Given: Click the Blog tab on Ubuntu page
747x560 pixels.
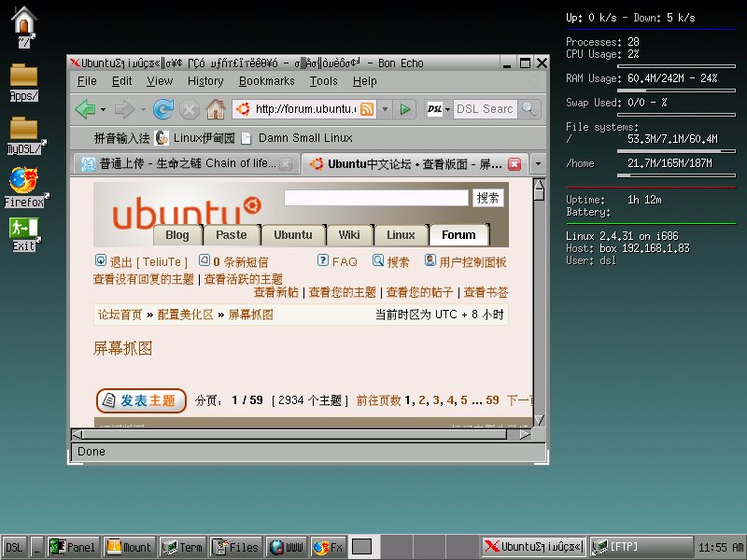Looking at the screenshot, I should coord(177,235).
